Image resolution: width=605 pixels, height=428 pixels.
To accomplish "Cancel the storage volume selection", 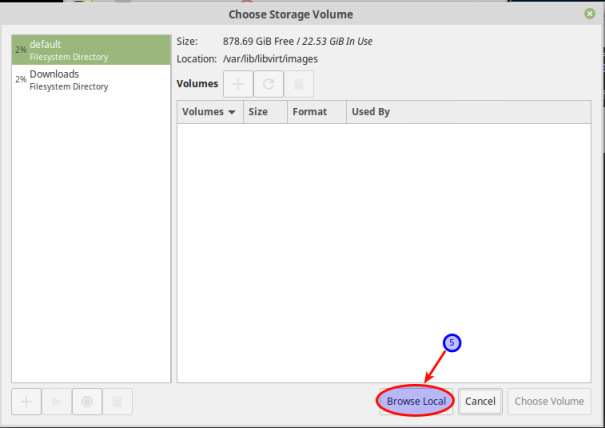I will 480,401.
